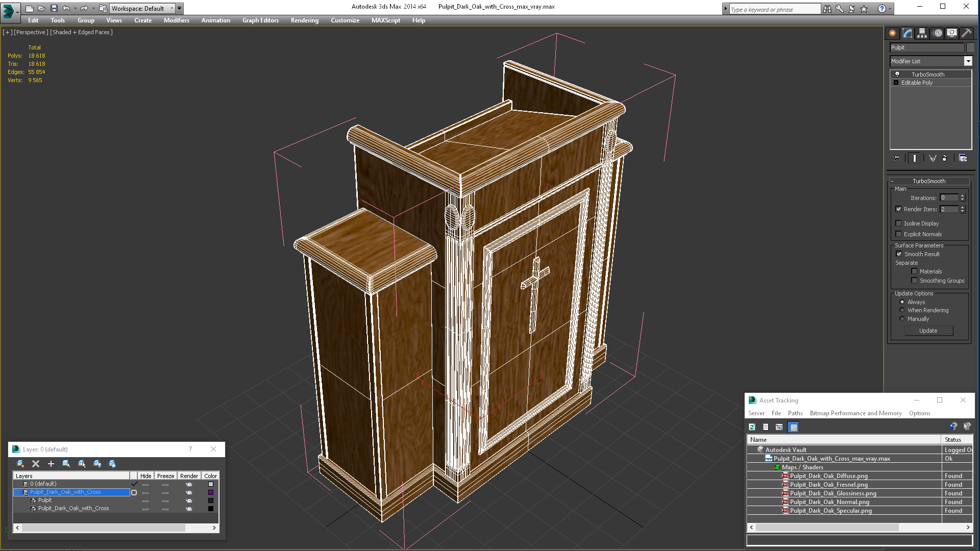Toggle TurboSmooth lightbulb in modifier stack
The height and width of the screenshot is (551, 980).
coord(897,74)
